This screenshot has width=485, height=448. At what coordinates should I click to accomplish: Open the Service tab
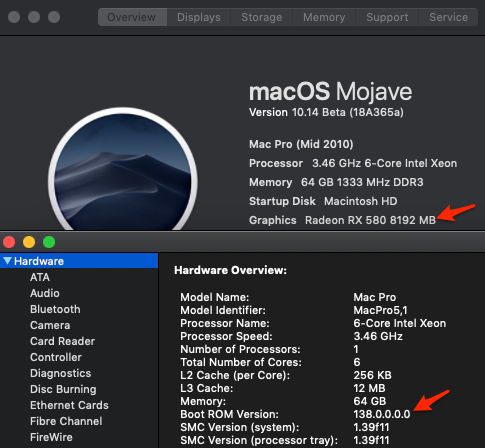pyautogui.click(x=448, y=17)
